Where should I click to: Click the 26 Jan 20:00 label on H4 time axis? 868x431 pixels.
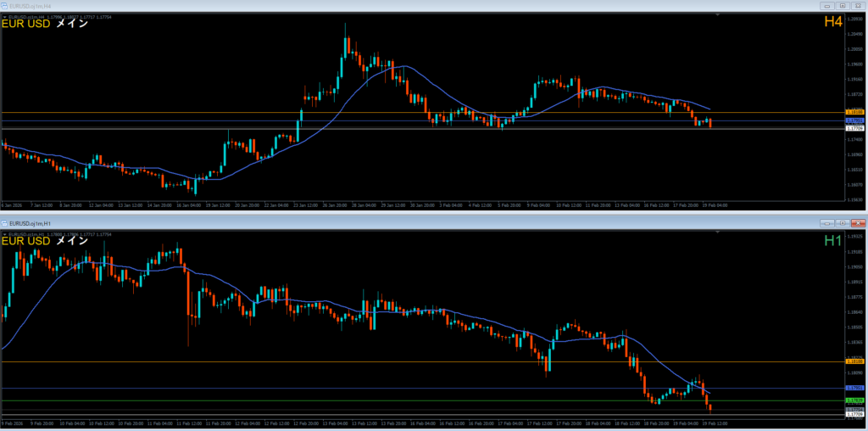335,205
